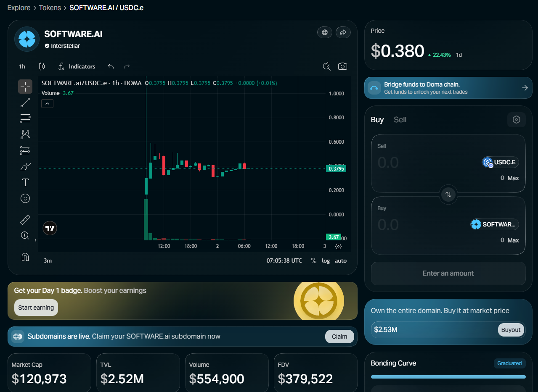Open the globe website icon
The height and width of the screenshot is (392, 538).
[324, 32]
